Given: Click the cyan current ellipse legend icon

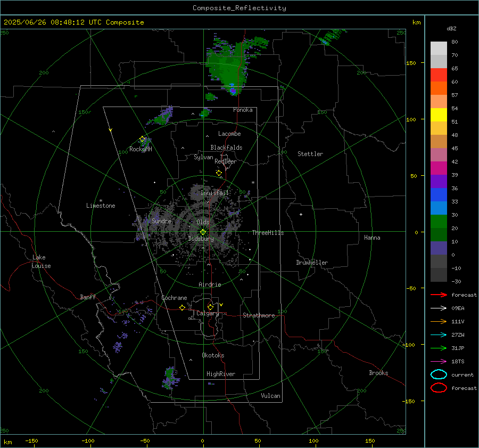Looking at the screenshot, I should (439, 374).
